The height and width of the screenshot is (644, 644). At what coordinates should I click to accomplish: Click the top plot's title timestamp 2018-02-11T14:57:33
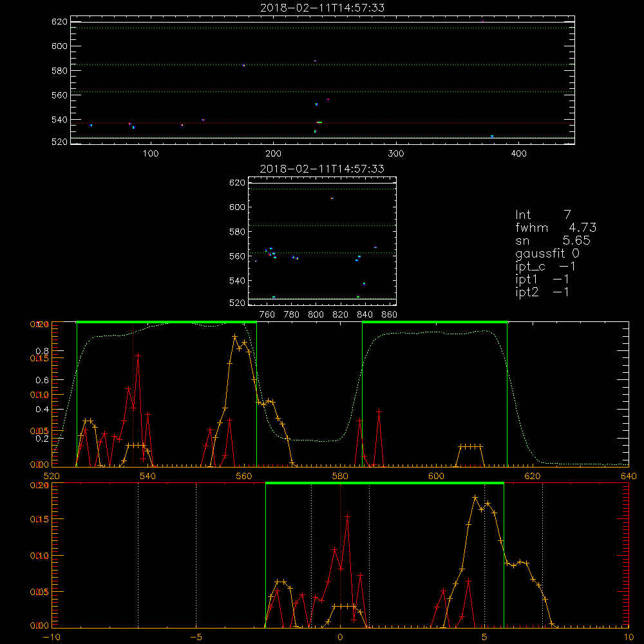pyautogui.click(x=323, y=8)
